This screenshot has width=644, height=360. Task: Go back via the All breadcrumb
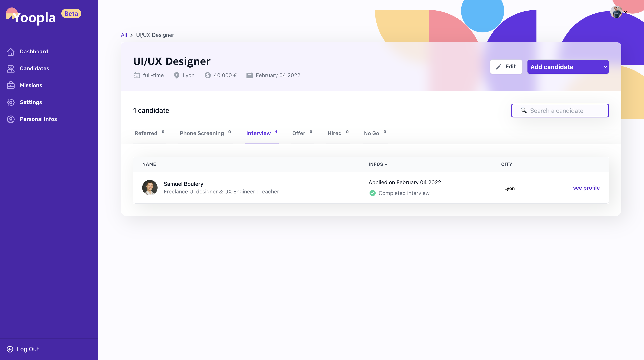click(124, 35)
